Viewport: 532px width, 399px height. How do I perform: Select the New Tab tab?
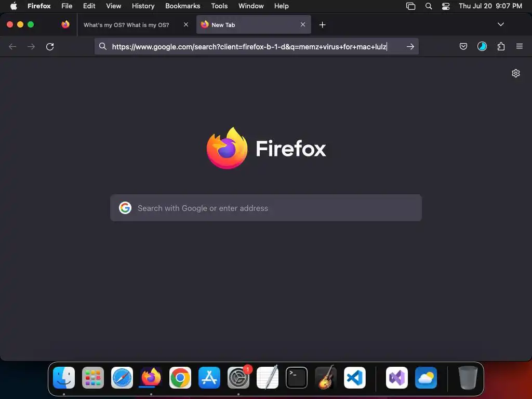point(254,24)
